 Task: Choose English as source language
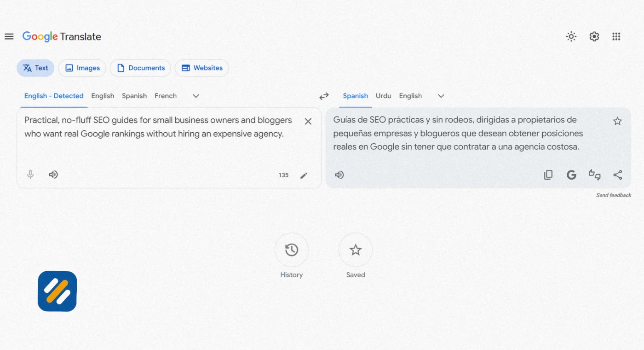click(103, 96)
